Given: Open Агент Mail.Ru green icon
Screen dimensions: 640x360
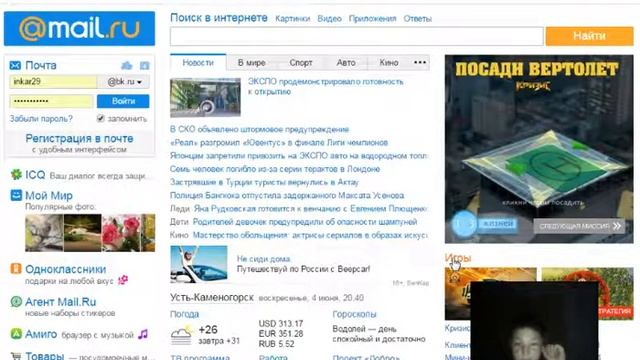Looking at the screenshot, I should [x=16, y=302].
